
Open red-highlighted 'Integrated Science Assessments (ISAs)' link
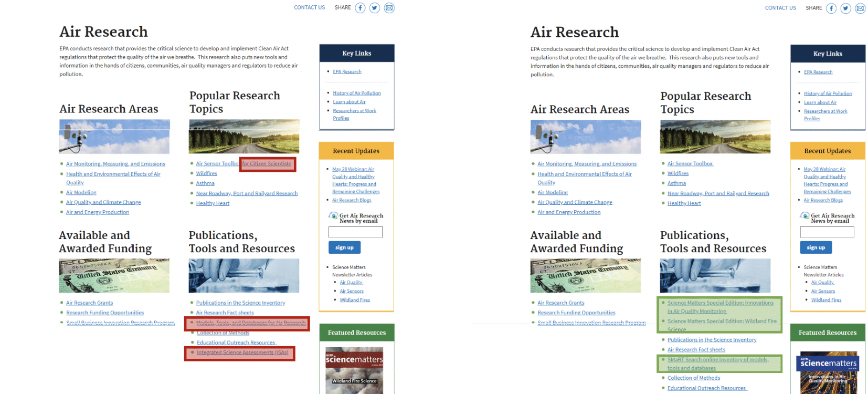click(x=242, y=352)
